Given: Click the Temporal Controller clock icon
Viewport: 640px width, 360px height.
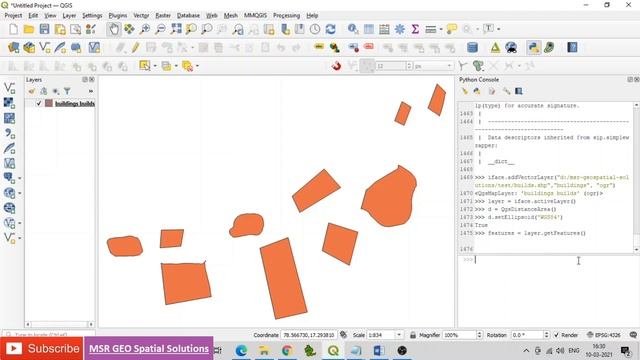Looking at the screenshot, I should coord(315,29).
